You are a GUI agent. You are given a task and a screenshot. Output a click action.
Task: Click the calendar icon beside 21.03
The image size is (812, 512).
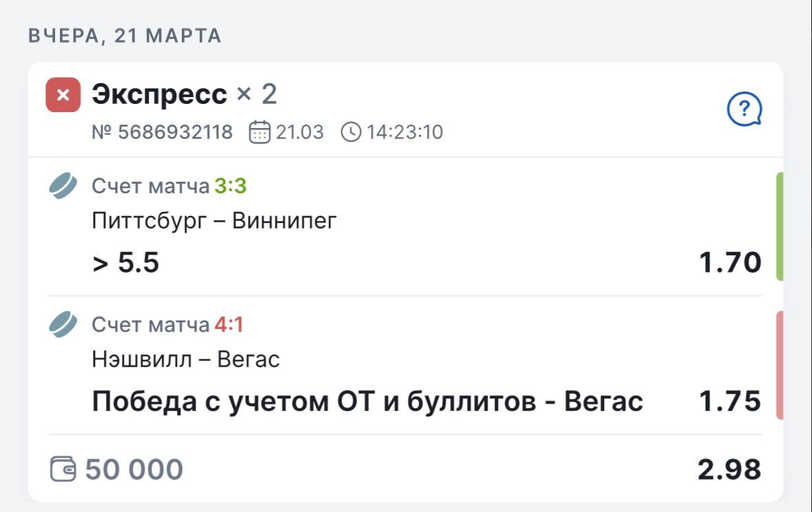(x=260, y=131)
